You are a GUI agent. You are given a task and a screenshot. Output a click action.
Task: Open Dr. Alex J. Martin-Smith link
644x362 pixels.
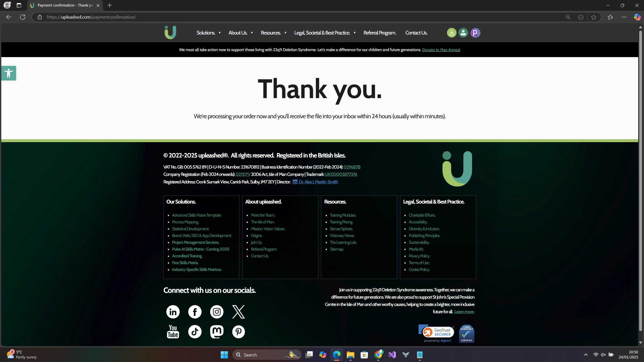click(x=318, y=182)
